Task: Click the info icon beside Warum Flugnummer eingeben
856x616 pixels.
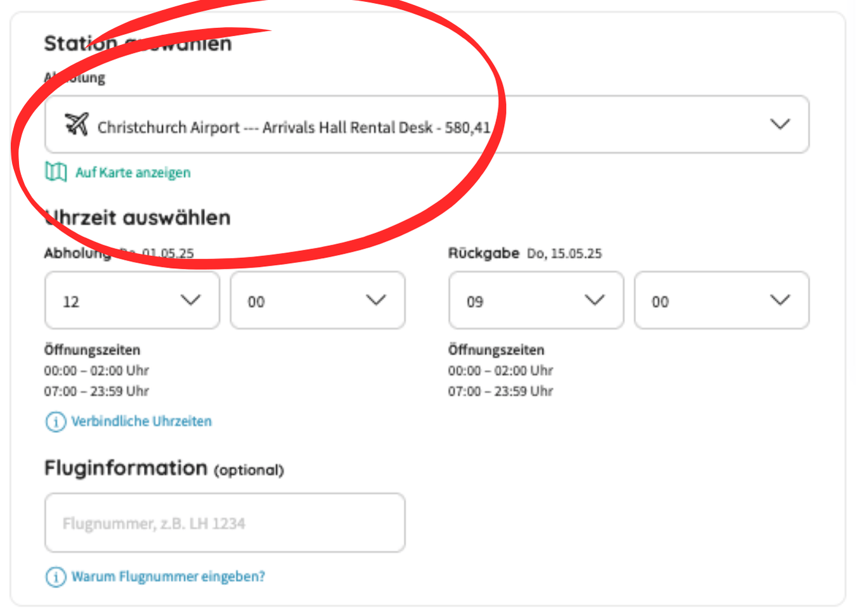Action: [x=56, y=577]
